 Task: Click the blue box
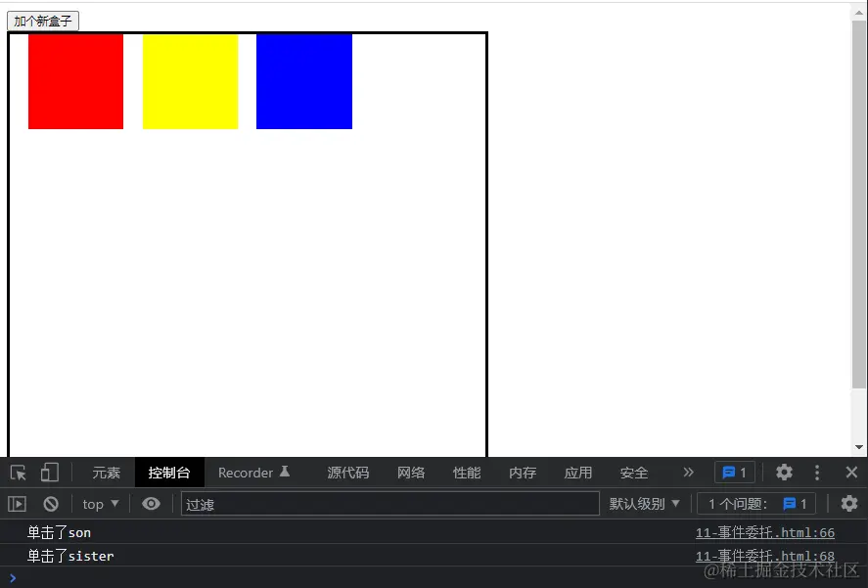coord(304,81)
